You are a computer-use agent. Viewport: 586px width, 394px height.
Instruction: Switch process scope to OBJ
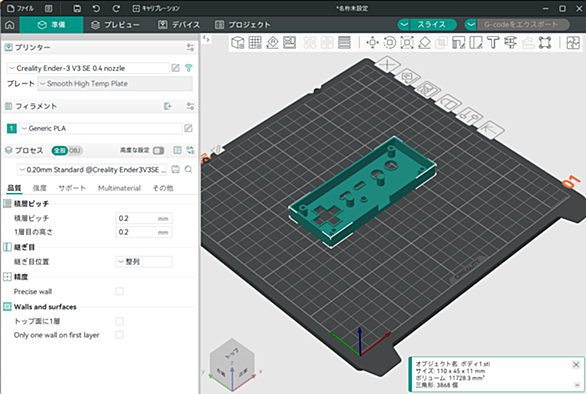click(x=75, y=151)
